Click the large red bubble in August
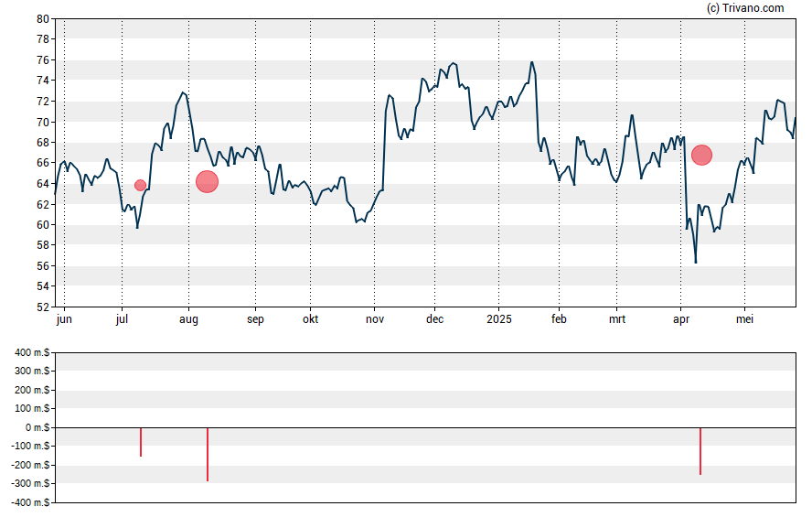812x517 pixels. [208, 182]
